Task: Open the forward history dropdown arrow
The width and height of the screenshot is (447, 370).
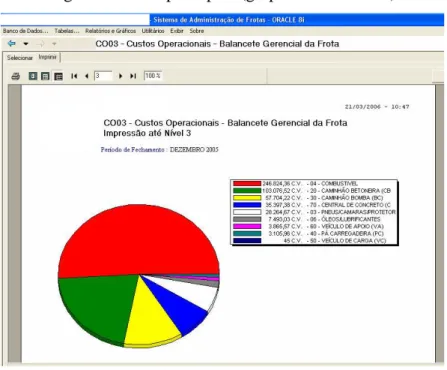Action: click(54, 44)
